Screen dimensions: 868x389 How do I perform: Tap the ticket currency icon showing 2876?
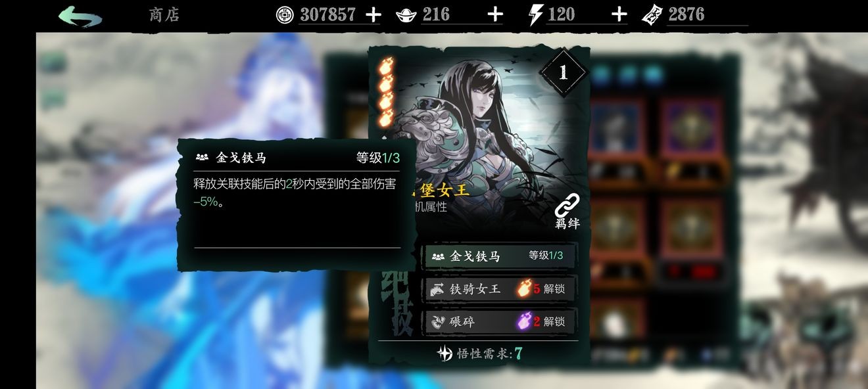[653, 14]
